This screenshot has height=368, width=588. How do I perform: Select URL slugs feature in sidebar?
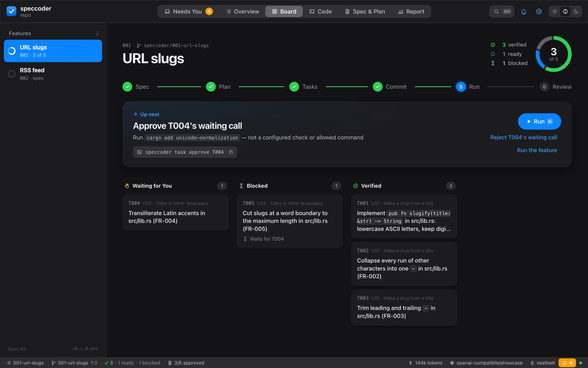[x=53, y=51]
